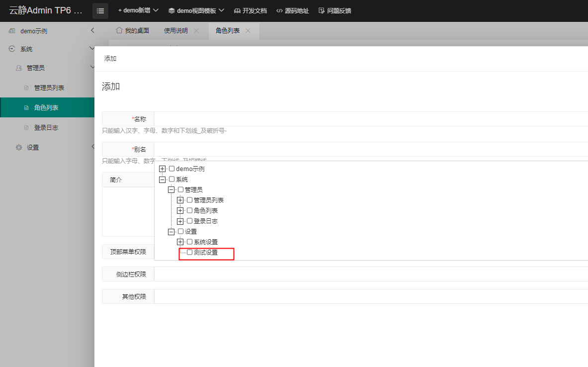The height and width of the screenshot is (367, 588).
Task: Click the 侧边栏权限 field
Action: click(371, 275)
